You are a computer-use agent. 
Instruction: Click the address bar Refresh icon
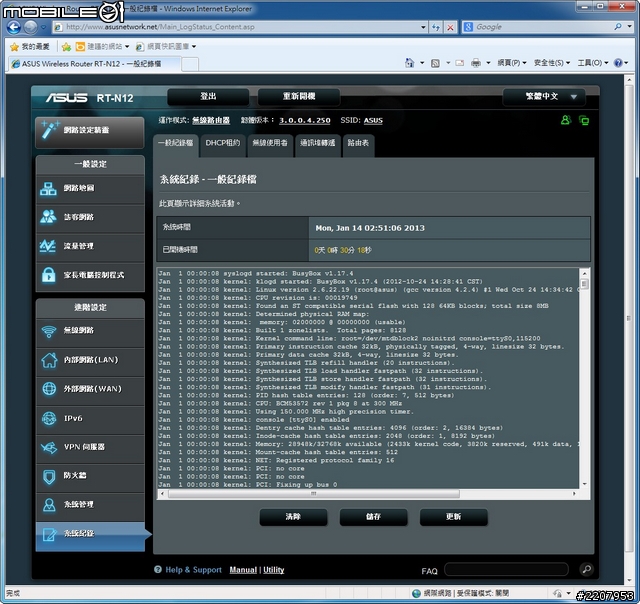(436, 27)
